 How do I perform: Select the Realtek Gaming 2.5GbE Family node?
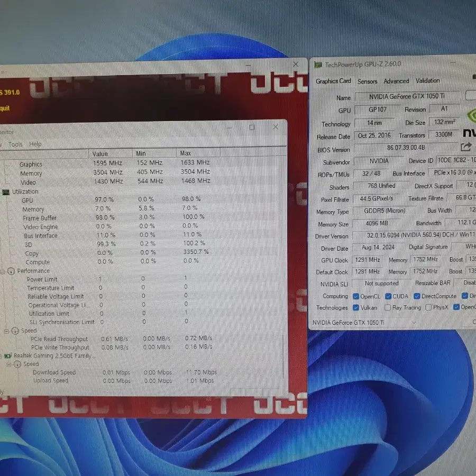click(x=54, y=356)
